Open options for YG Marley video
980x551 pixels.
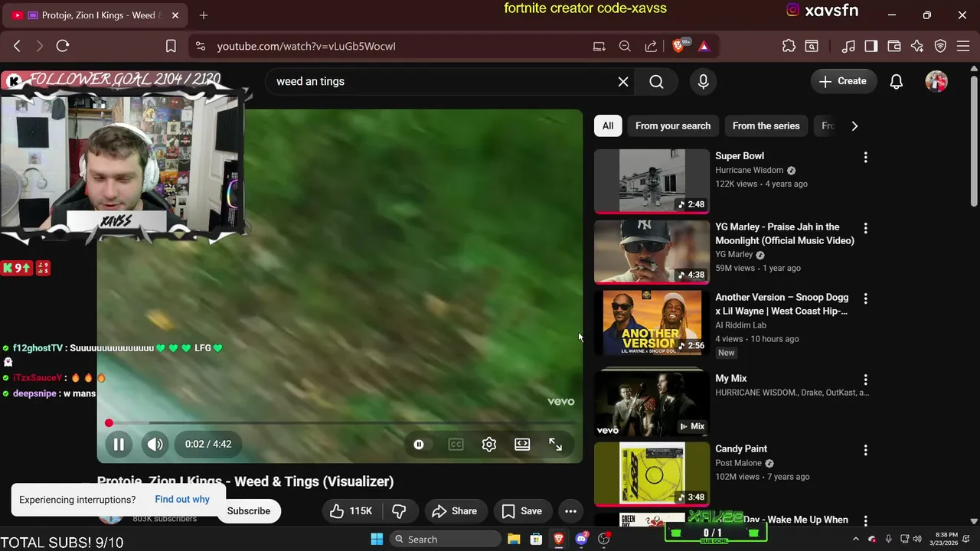866,228
